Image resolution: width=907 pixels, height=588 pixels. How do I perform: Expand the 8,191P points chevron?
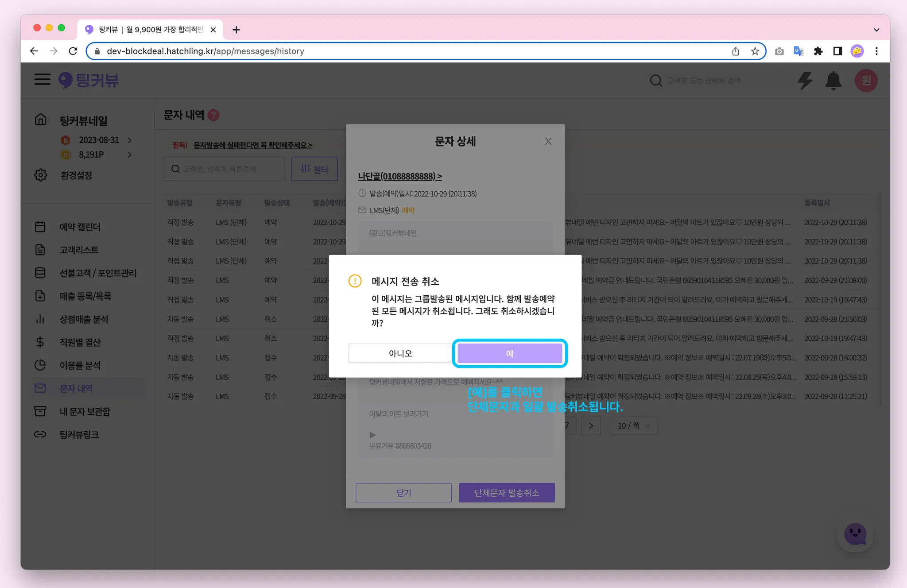[x=130, y=155]
